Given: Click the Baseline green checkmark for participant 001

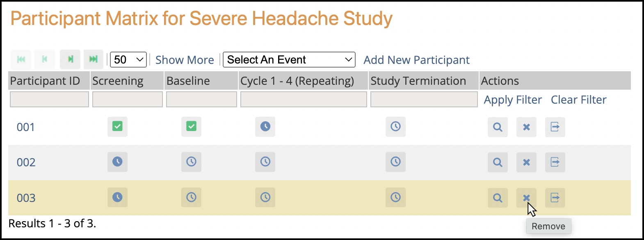Looking at the screenshot, I should (191, 127).
